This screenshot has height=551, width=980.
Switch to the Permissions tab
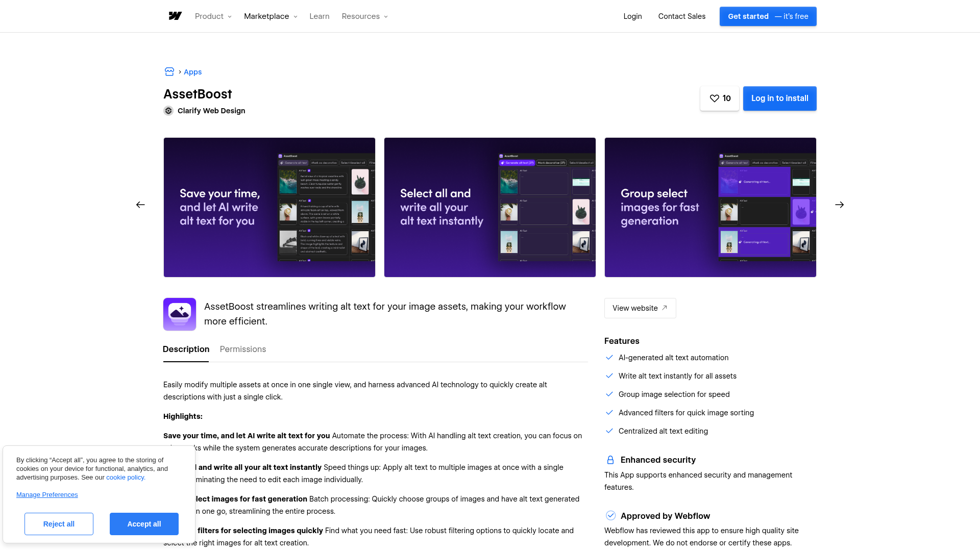(242, 349)
